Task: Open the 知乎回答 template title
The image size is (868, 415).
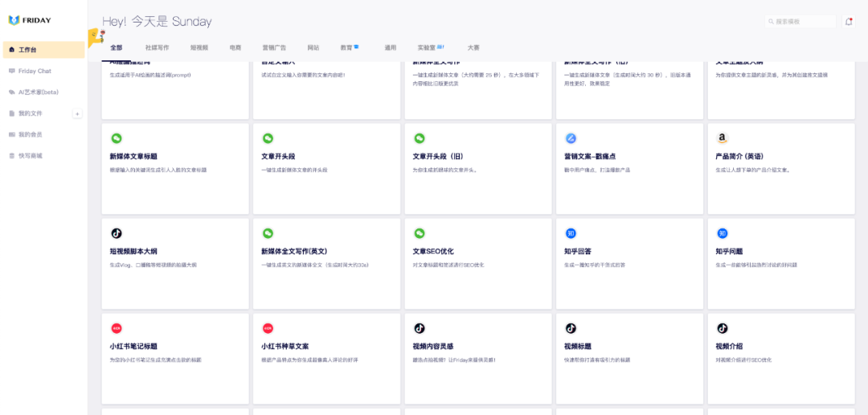Action: tap(578, 252)
